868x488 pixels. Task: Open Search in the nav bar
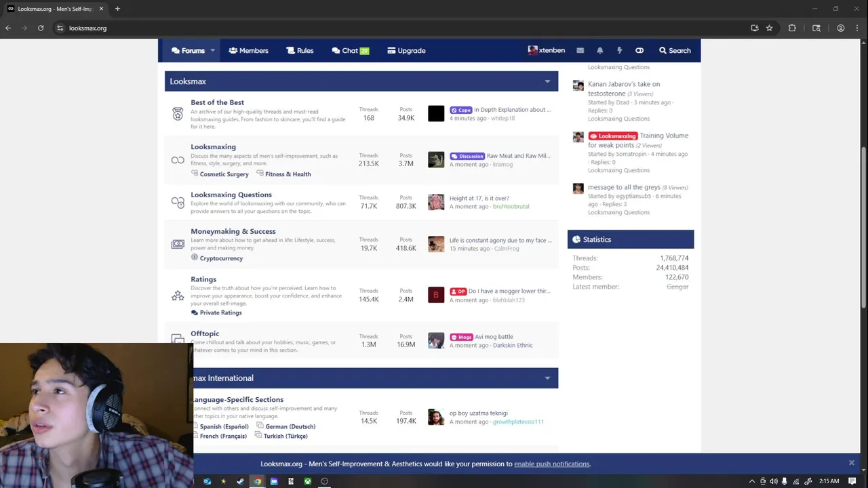(675, 50)
